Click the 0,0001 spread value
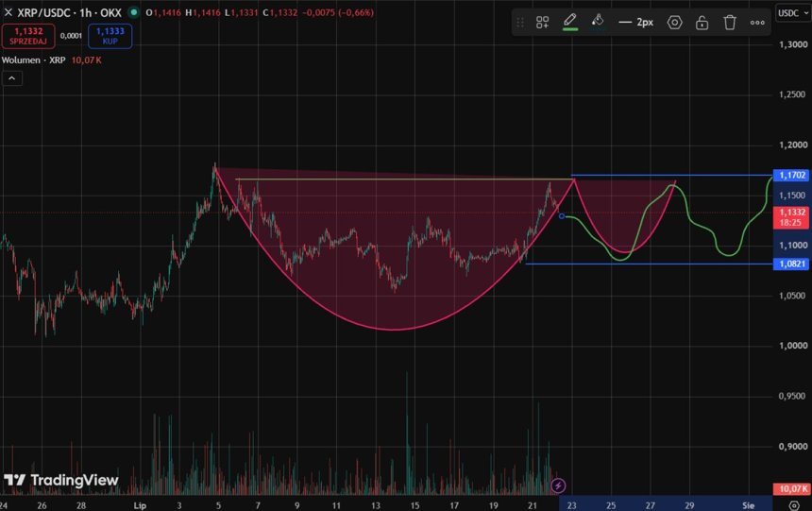 pos(71,36)
